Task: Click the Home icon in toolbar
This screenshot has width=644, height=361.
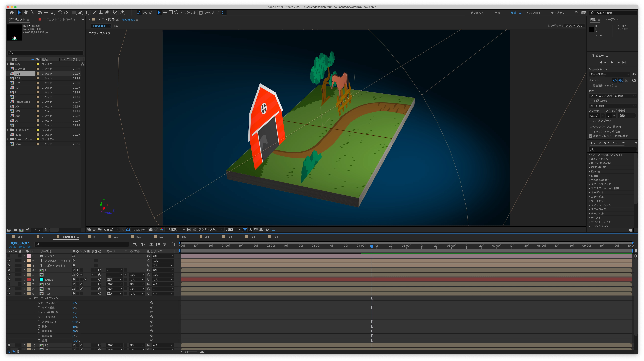Action: point(11,12)
